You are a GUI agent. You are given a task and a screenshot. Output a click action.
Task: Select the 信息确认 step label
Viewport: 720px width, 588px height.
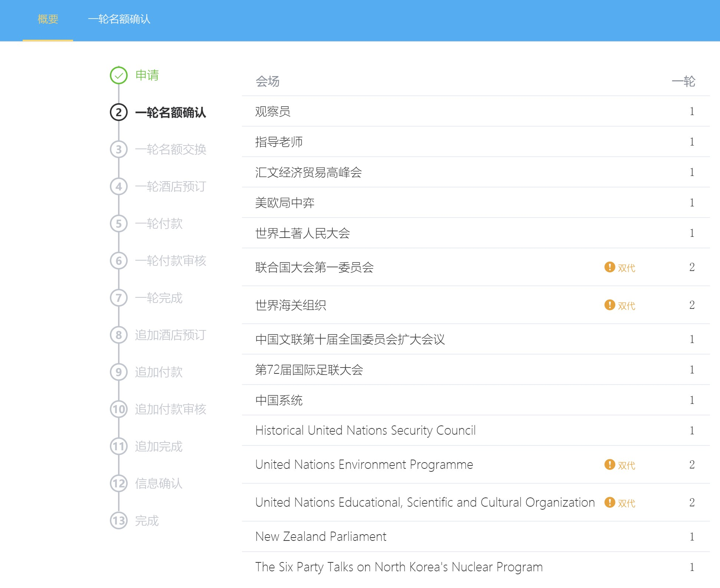[159, 484]
